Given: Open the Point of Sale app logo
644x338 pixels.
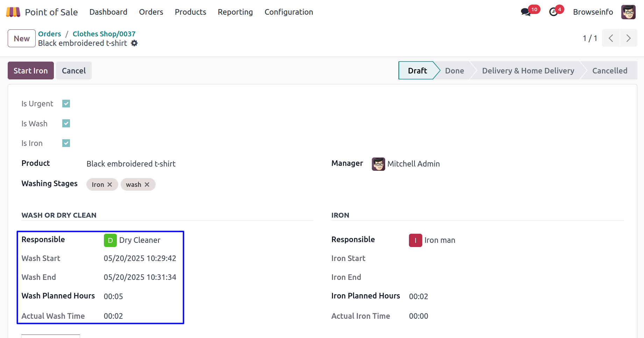Looking at the screenshot, I should pos(13,12).
